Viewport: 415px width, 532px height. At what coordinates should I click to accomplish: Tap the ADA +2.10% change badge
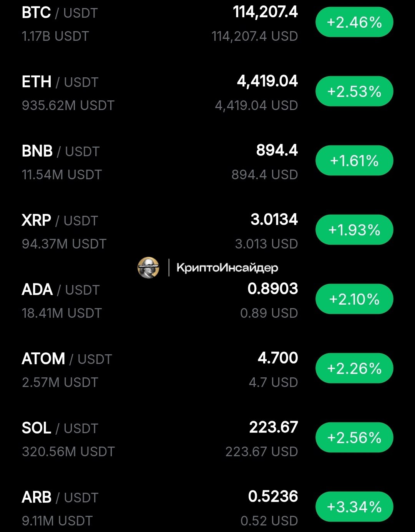coord(354,299)
